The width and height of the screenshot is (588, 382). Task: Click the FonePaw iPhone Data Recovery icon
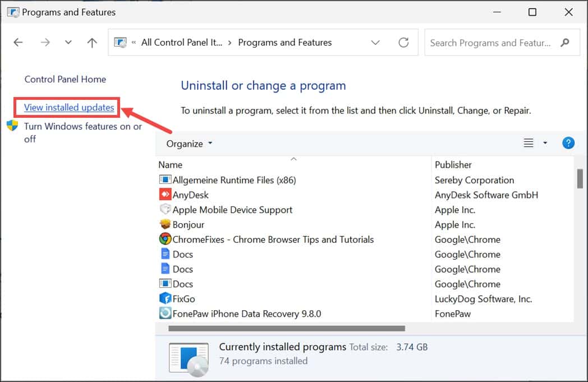[165, 313]
